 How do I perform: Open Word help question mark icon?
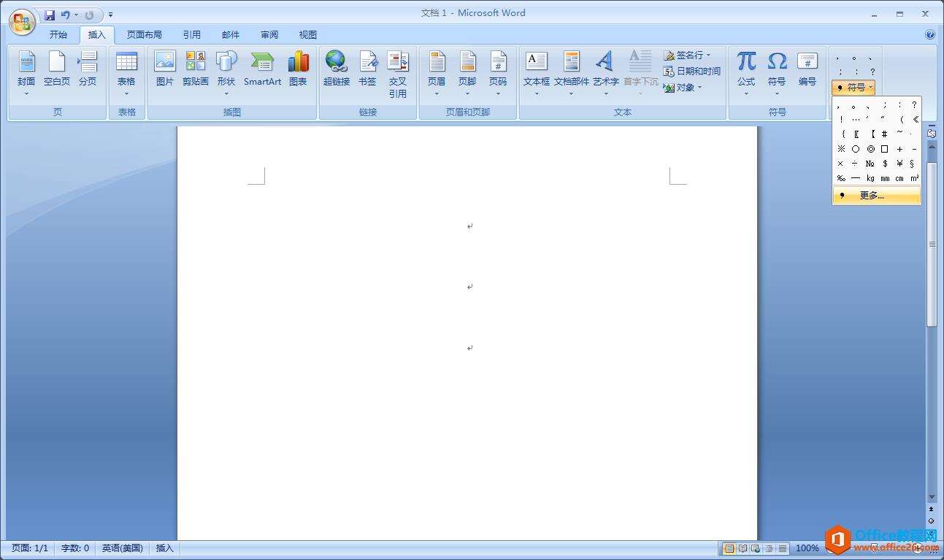click(x=930, y=34)
